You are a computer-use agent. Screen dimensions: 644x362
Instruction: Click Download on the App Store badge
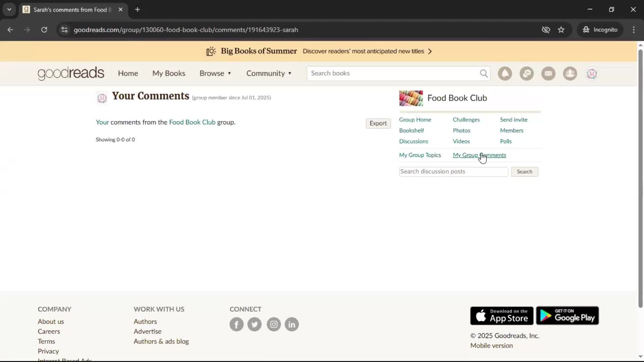tap(502, 315)
